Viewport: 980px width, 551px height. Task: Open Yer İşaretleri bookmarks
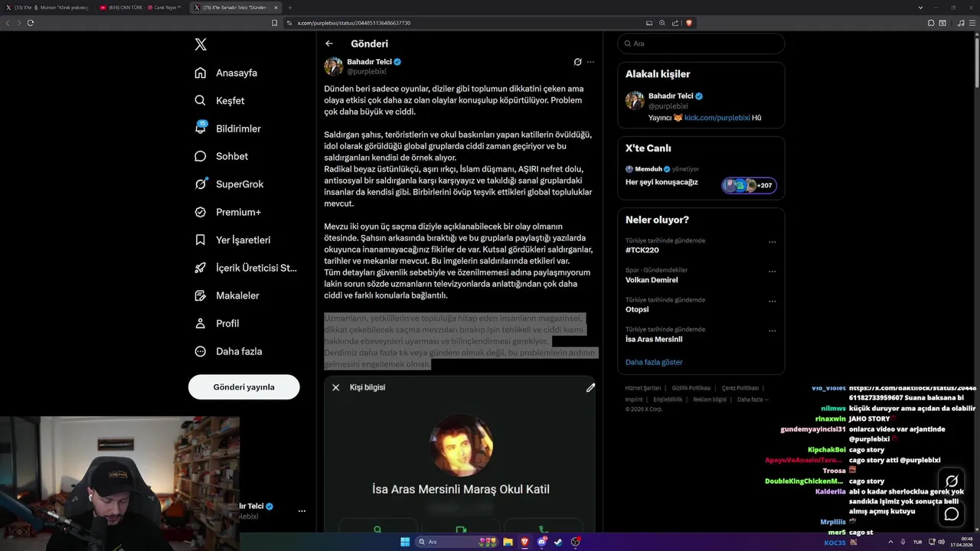[x=232, y=240]
